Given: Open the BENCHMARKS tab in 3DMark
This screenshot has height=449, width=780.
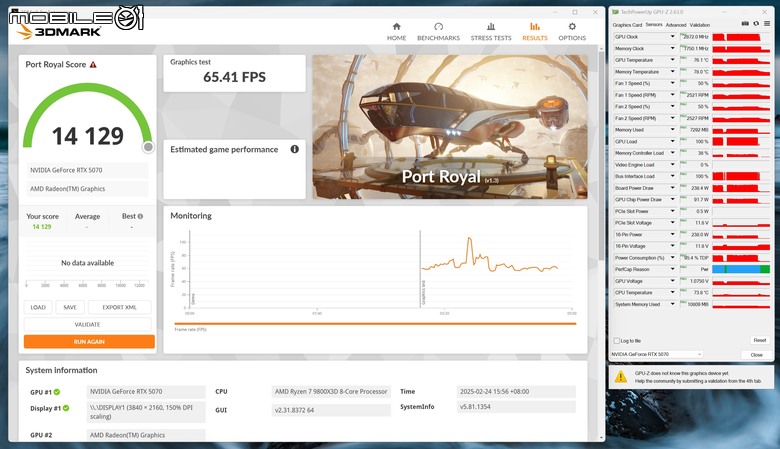Looking at the screenshot, I should click(x=438, y=31).
